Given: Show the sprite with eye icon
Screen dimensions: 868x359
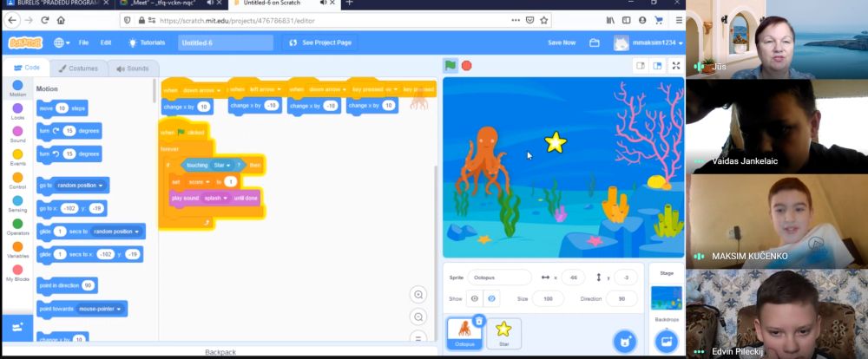Looking at the screenshot, I should 475,298.
